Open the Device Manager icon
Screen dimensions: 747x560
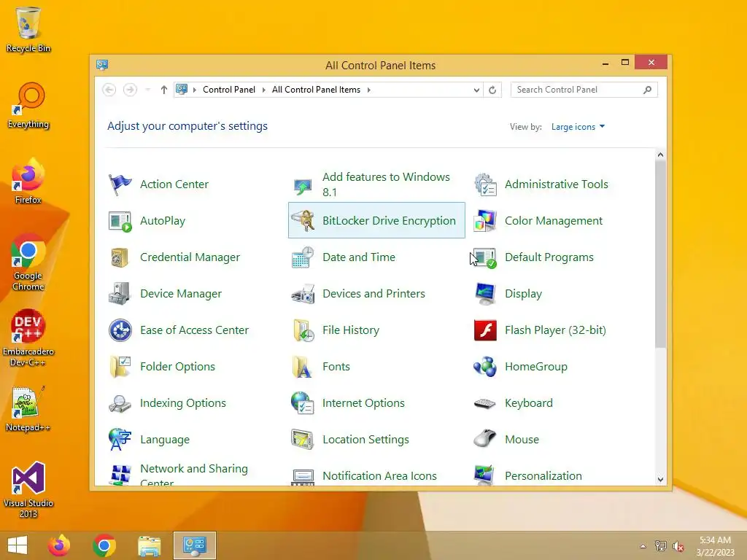(x=120, y=294)
